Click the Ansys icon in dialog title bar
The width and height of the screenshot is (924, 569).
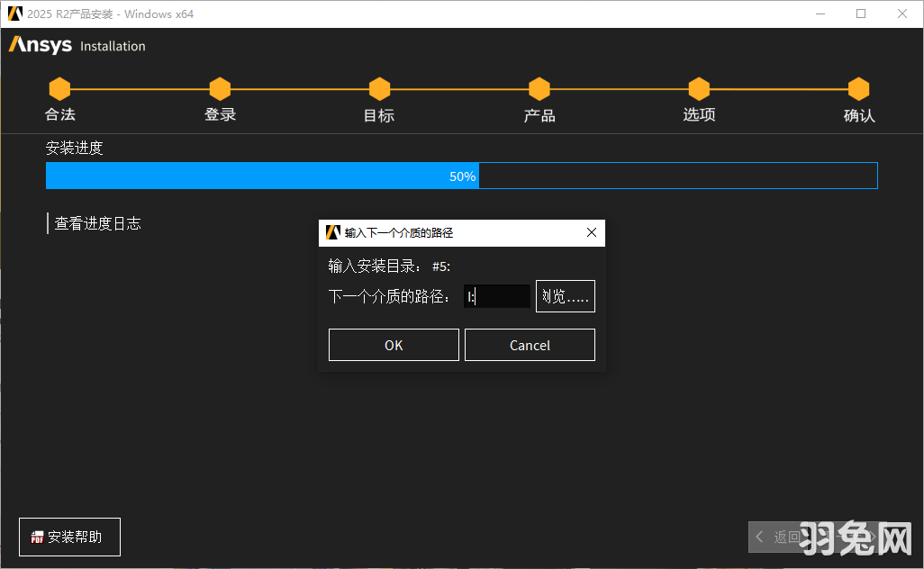click(x=331, y=232)
